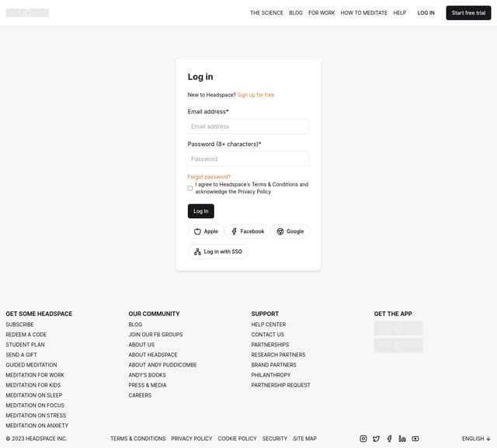The height and width of the screenshot is (448, 497).
Task: Choose Log in with SSO
Action: pyautogui.click(x=218, y=252)
